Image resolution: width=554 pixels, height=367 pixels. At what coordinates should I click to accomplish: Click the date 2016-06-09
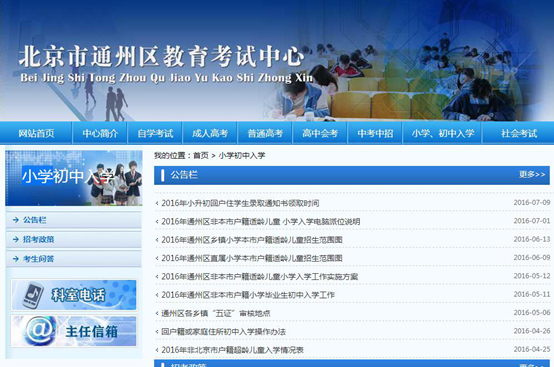tap(532, 258)
